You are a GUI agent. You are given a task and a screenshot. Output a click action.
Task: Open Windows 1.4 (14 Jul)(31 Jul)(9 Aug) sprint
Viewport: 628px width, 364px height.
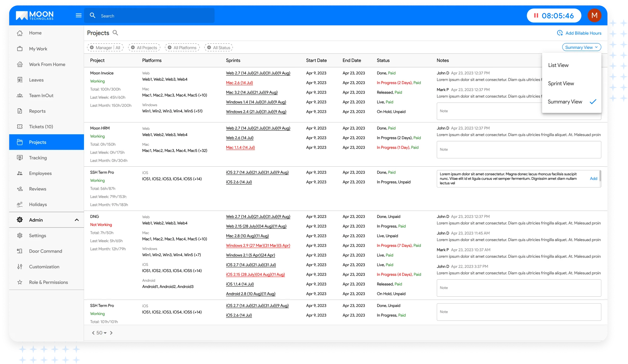(256, 102)
